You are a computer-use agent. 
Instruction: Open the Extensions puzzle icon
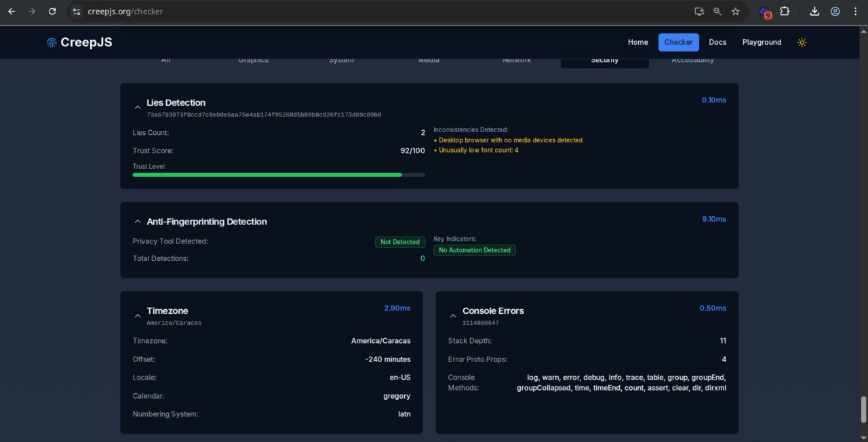785,12
